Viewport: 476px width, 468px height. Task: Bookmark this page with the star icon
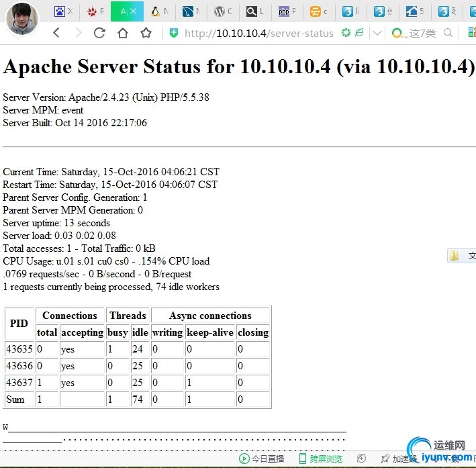(146, 32)
